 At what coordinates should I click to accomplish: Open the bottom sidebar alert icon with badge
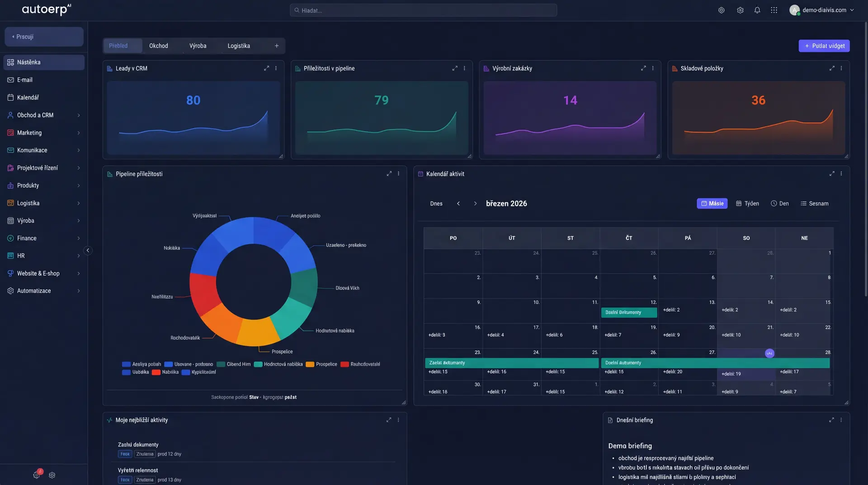pos(37,475)
